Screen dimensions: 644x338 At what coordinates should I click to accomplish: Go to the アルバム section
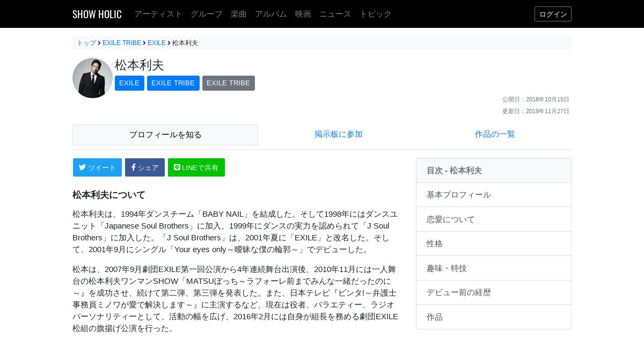pos(271,14)
